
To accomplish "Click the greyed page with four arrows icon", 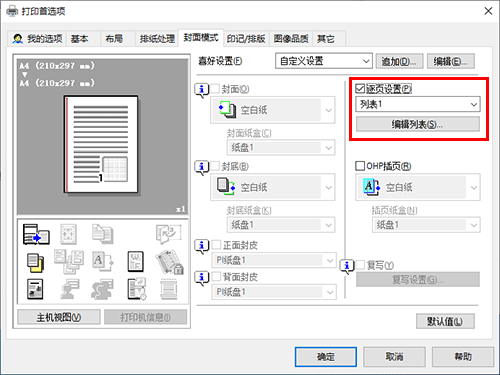I will (x=69, y=234).
